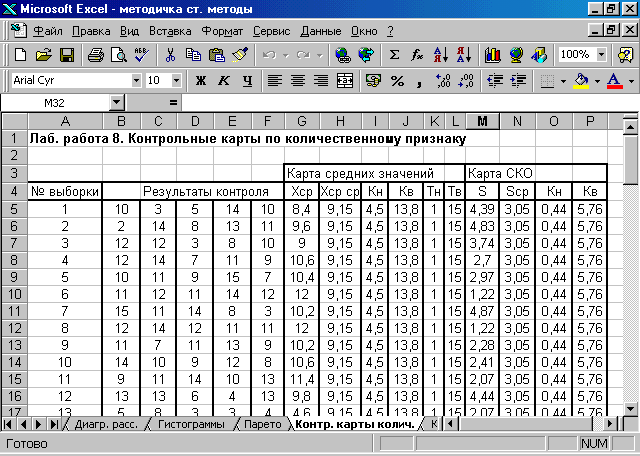Click horizontal scrollbar right arrow

[610, 424]
